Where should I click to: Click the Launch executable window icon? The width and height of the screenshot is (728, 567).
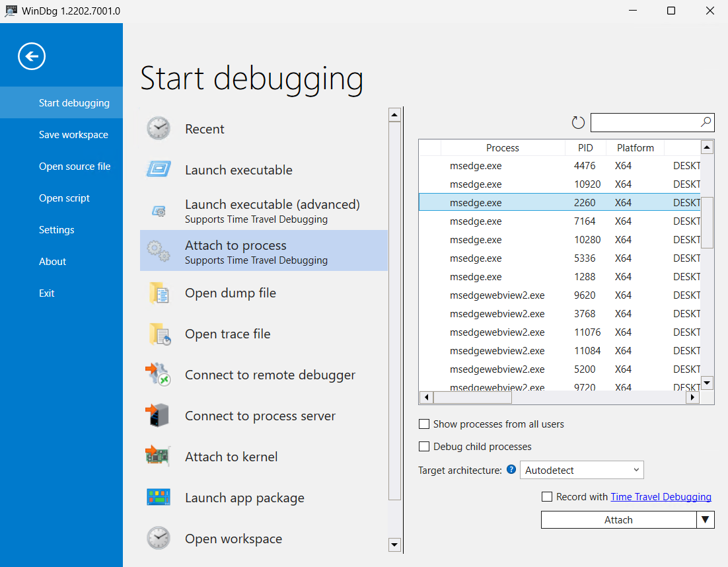(x=159, y=169)
